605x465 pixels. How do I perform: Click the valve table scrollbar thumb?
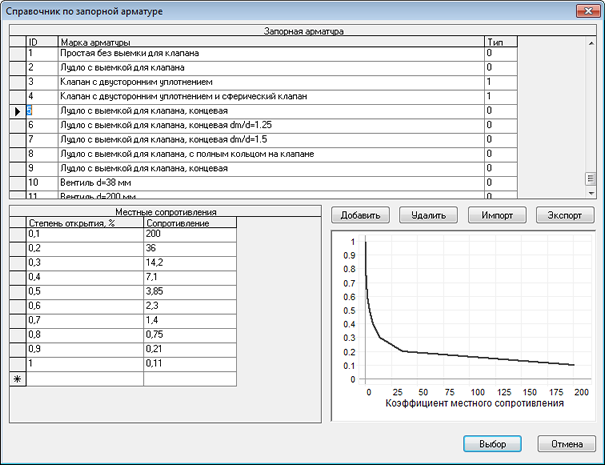click(591, 179)
